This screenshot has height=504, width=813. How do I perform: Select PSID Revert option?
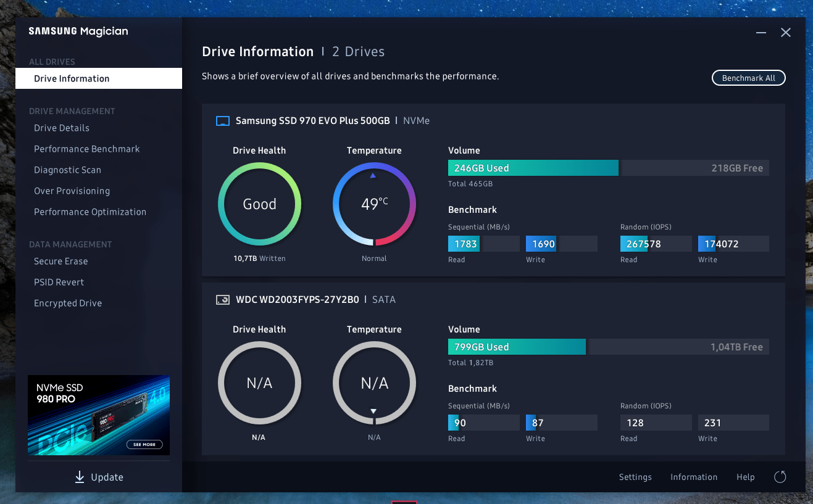coord(59,282)
